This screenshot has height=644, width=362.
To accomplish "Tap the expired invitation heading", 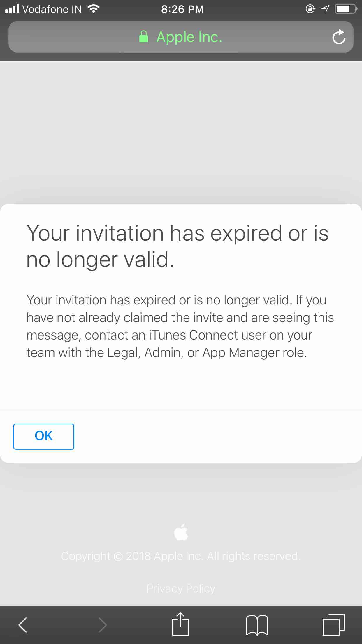I will tap(177, 246).
